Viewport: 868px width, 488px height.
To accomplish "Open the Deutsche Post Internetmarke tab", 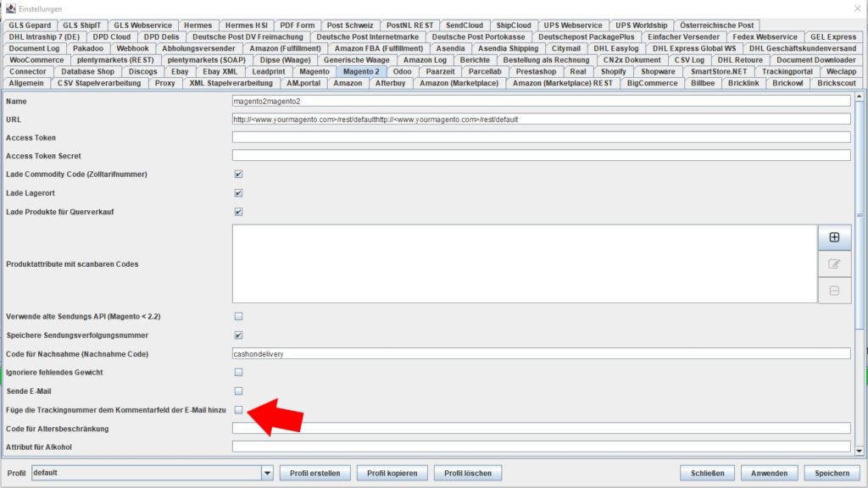I will pos(368,36).
